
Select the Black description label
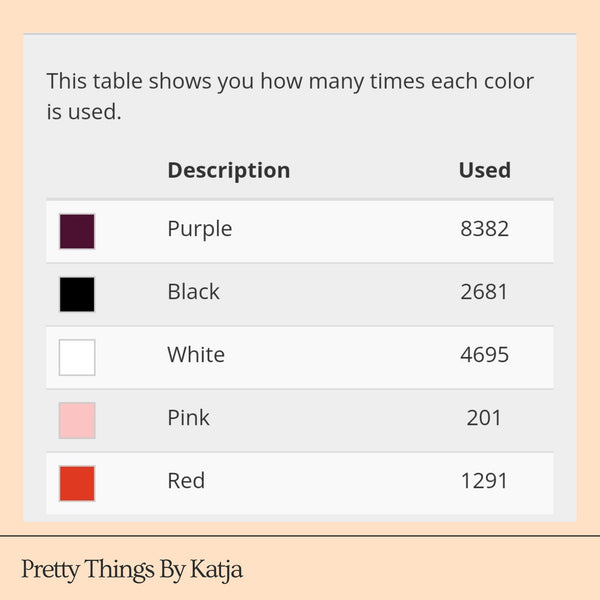point(193,292)
